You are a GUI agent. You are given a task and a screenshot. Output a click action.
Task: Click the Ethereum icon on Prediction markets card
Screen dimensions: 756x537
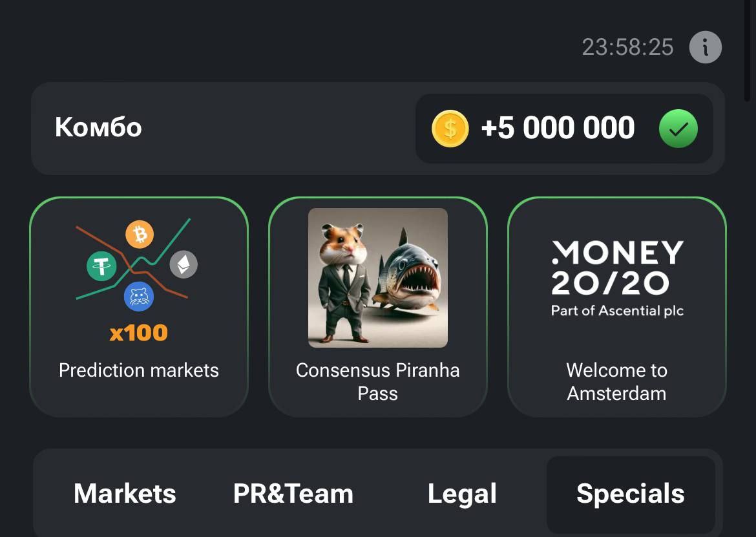click(x=184, y=264)
